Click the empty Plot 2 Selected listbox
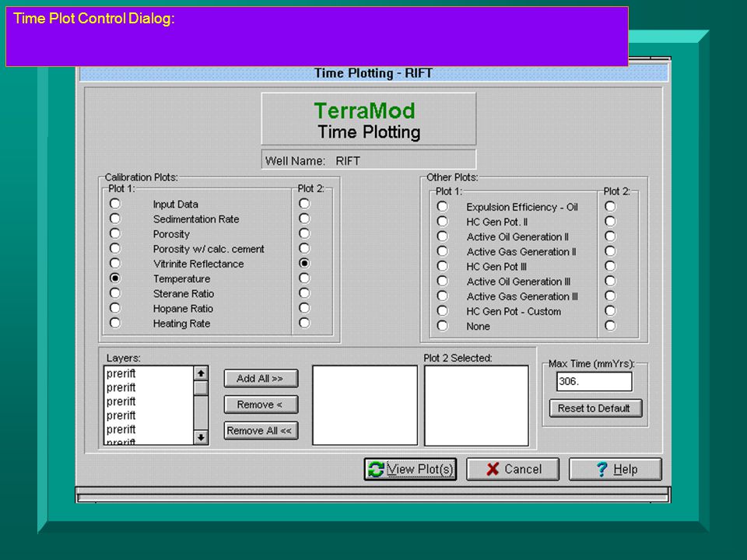Image resolution: width=747 pixels, height=560 pixels. (476, 406)
